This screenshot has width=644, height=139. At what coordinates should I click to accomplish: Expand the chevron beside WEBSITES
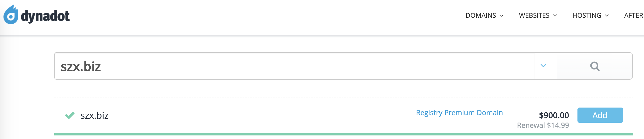tap(555, 16)
